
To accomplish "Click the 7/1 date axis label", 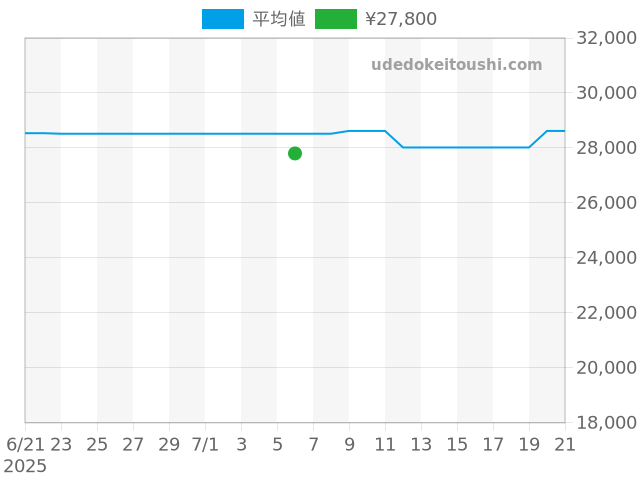I will [x=205, y=444].
